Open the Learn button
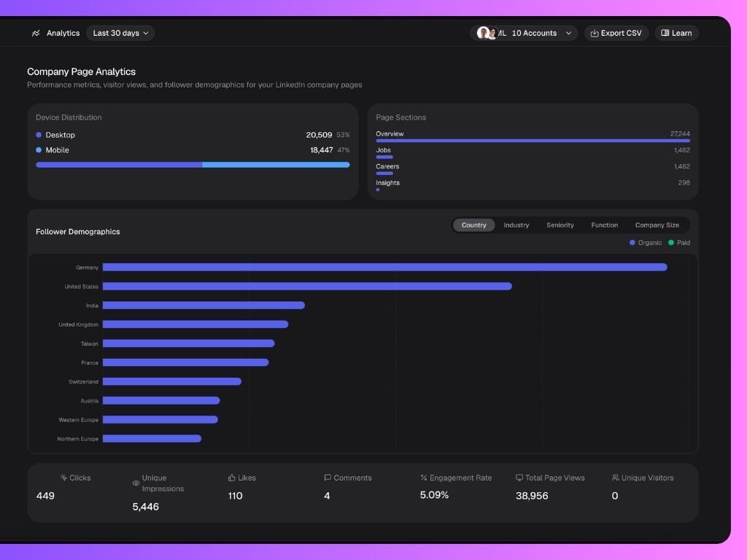The height and width of the screenshot is (560, 747). 676,33
